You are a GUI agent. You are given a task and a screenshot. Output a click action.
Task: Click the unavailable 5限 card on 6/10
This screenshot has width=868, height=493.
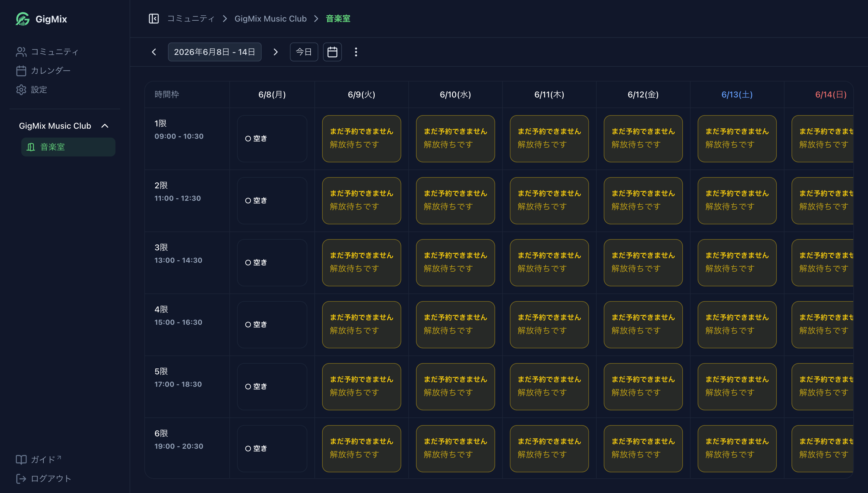tap(455, 387)
